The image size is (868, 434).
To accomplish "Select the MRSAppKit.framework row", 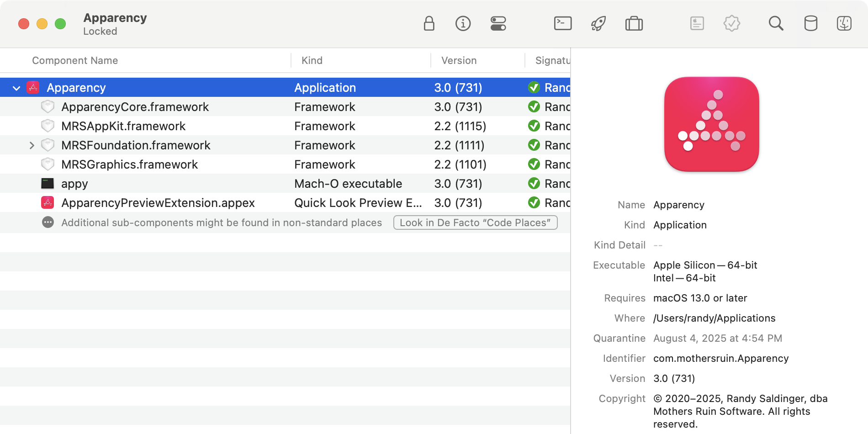I will (x=123, y=126).
